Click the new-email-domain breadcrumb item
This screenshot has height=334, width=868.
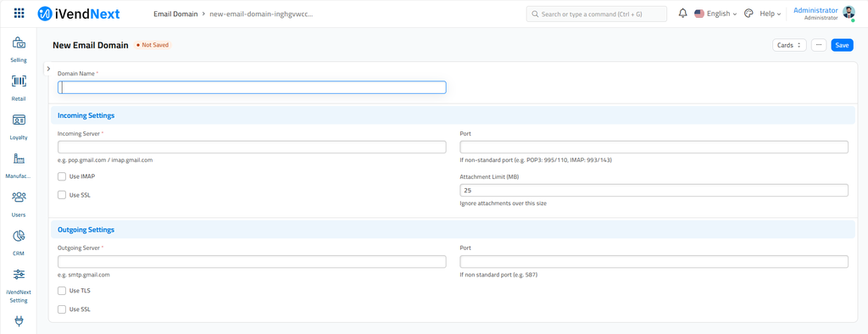pos(262,14)
